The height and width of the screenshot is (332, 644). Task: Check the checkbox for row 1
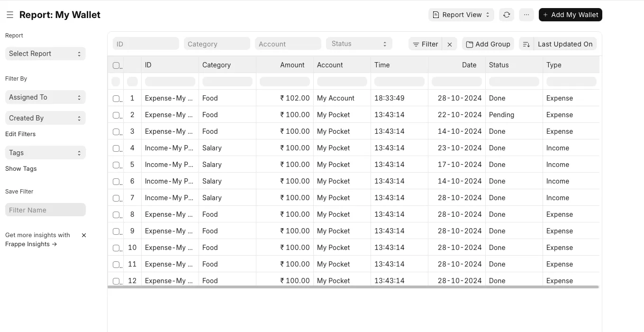click(116, 99)
